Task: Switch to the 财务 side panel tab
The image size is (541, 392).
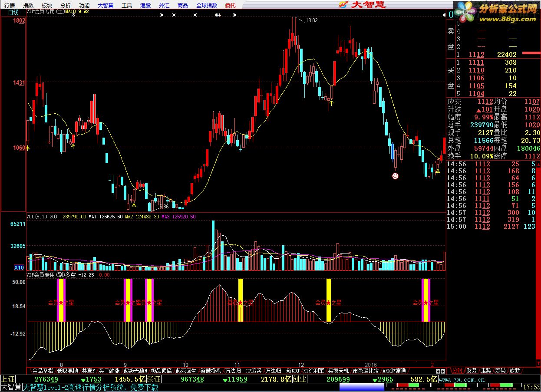Action: pos(471,371)
